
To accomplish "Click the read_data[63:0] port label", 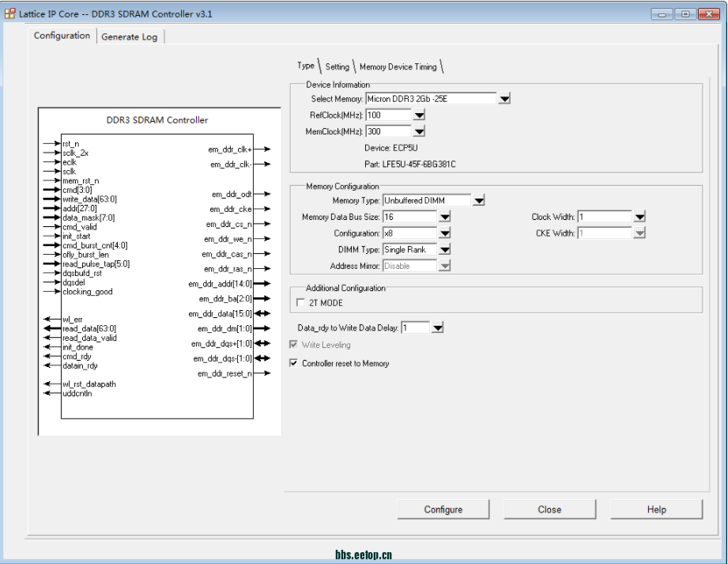I will point(89,328).
